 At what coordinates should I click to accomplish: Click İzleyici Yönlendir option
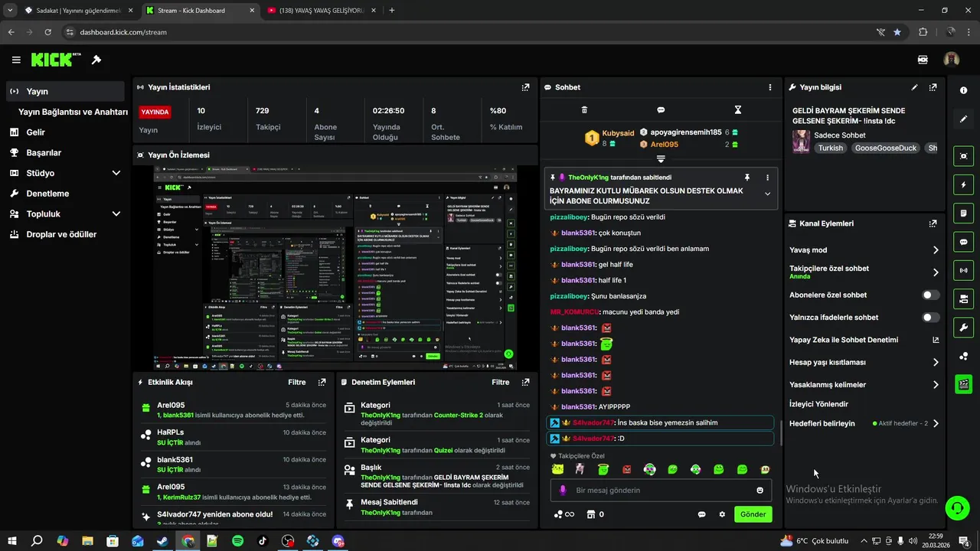coord(818,404)
